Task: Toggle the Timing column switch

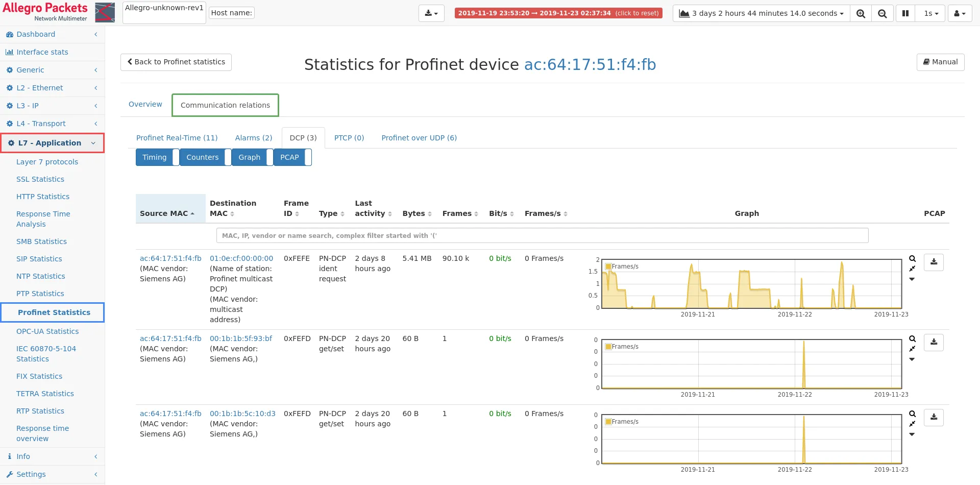Action: point(176,157)
